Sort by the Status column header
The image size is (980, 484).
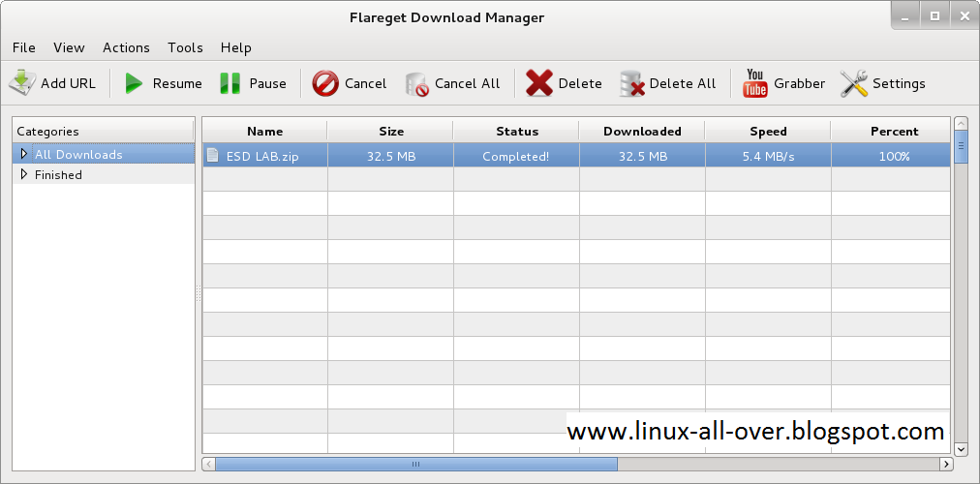[517, 131]
